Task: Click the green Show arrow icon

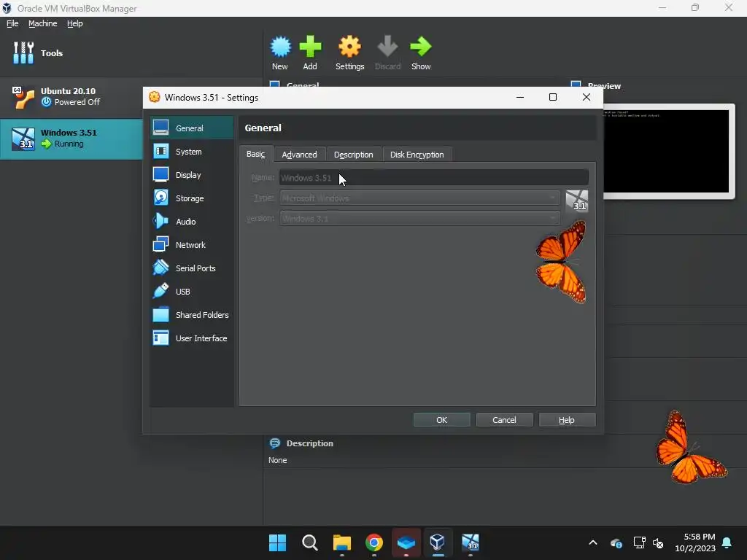Action: [421, 52]
